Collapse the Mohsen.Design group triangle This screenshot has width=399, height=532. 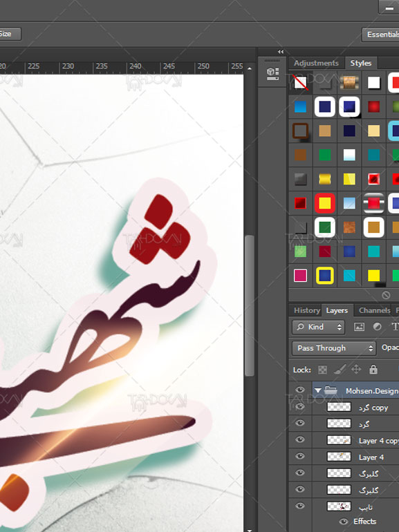pyautogui.click(x=318, y=391)
